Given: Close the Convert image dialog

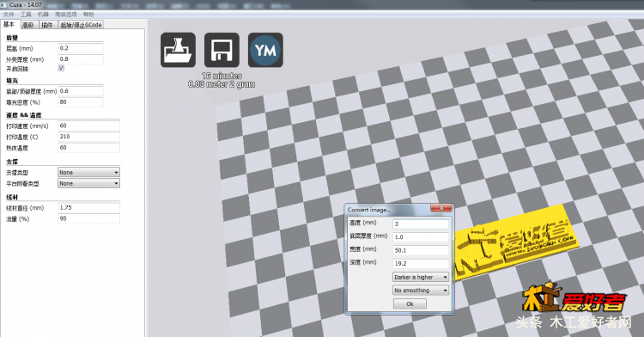Looking at the screenshot, I should pyautogui.click(x=441, y=208).
